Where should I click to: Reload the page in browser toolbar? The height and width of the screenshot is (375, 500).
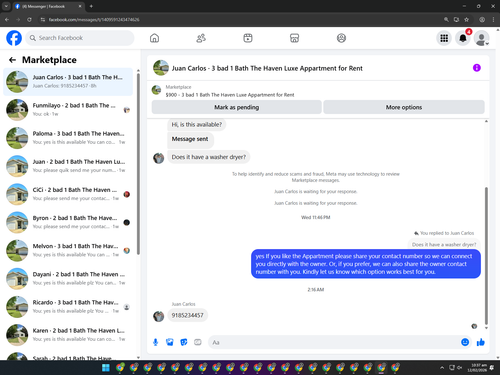tap(29, 20)
